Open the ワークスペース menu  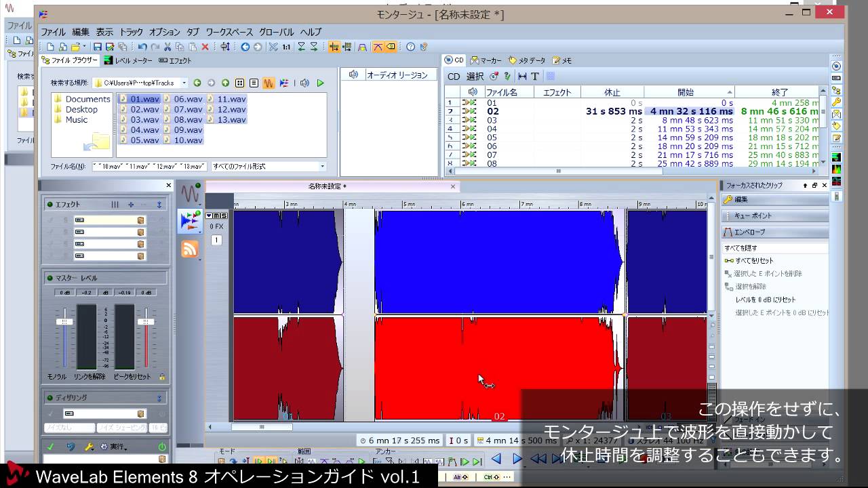point(229,32)
